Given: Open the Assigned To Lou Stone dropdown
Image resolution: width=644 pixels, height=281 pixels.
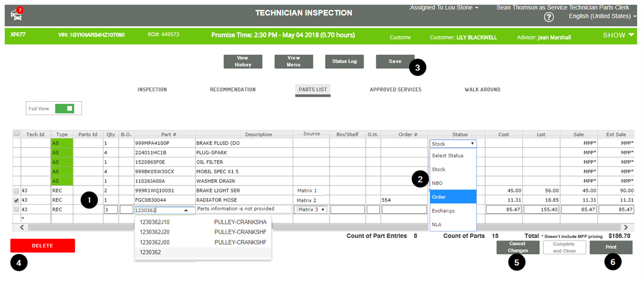Looking at the screenshot, I should click(444, 7).
